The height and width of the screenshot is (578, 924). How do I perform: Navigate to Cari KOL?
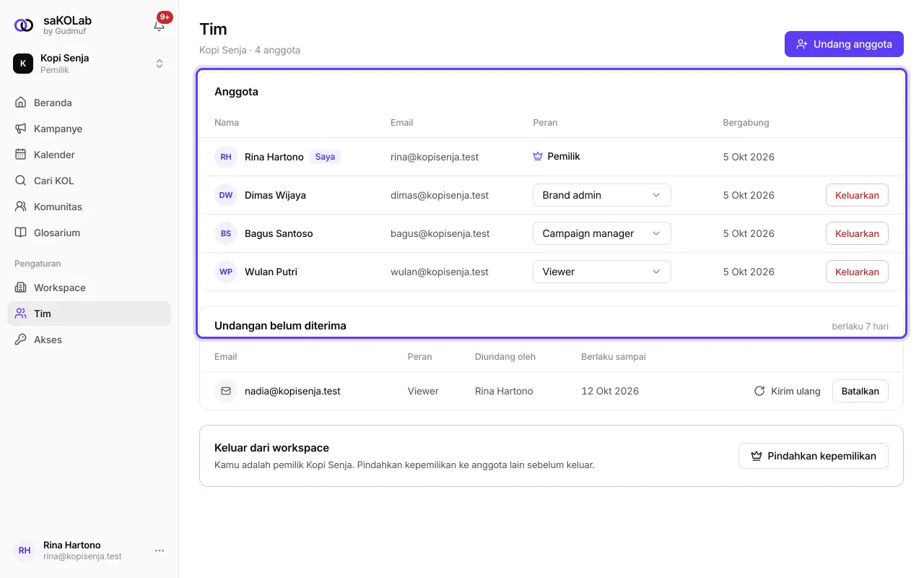point(90,181)
